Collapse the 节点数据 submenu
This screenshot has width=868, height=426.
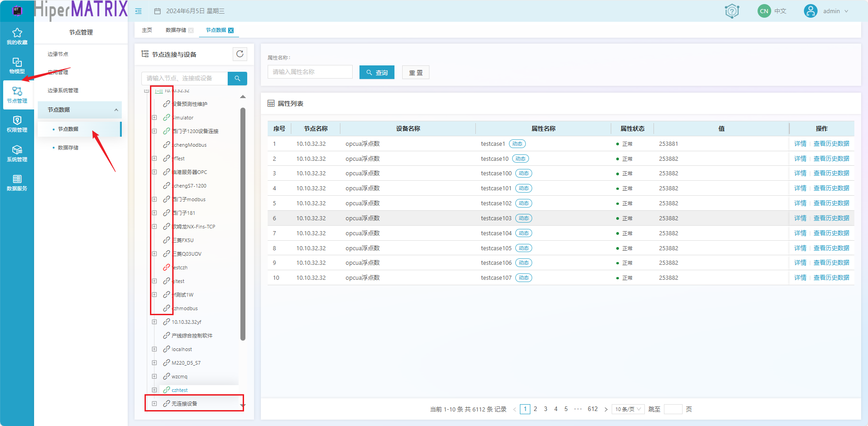coord(116,110)
